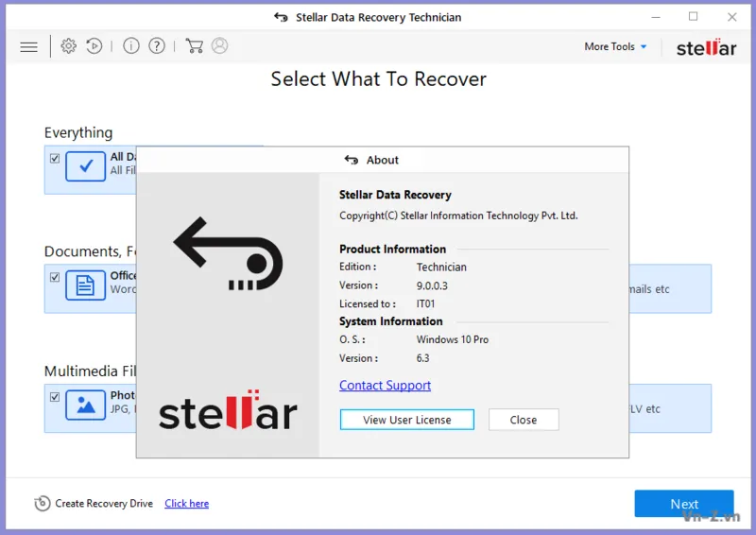Select the OS value Windows 10 Pro

(x=453, y=339)
